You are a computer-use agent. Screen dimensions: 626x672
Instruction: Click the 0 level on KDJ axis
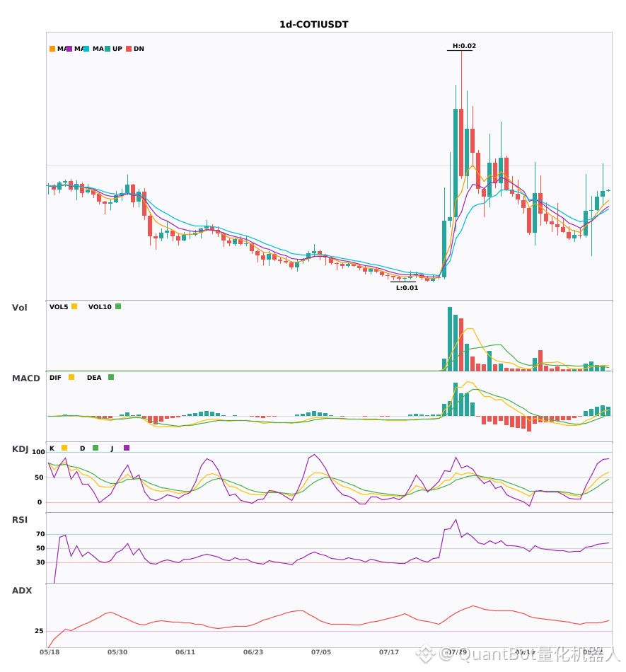tap(40, 502)
